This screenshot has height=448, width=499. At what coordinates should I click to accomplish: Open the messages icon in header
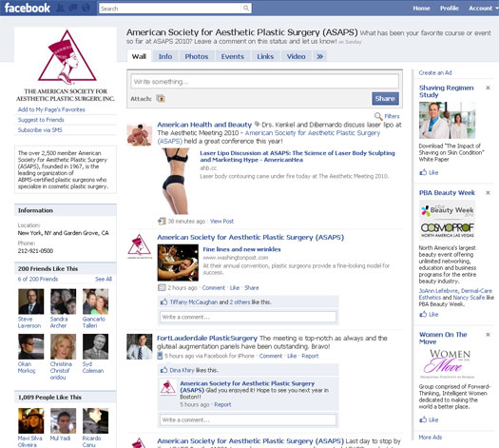[73, 8]
